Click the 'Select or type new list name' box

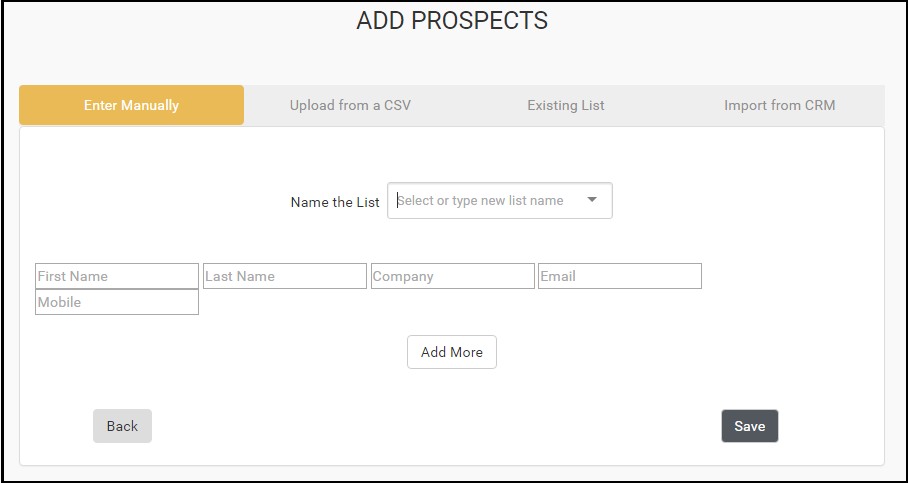(482, 200)
